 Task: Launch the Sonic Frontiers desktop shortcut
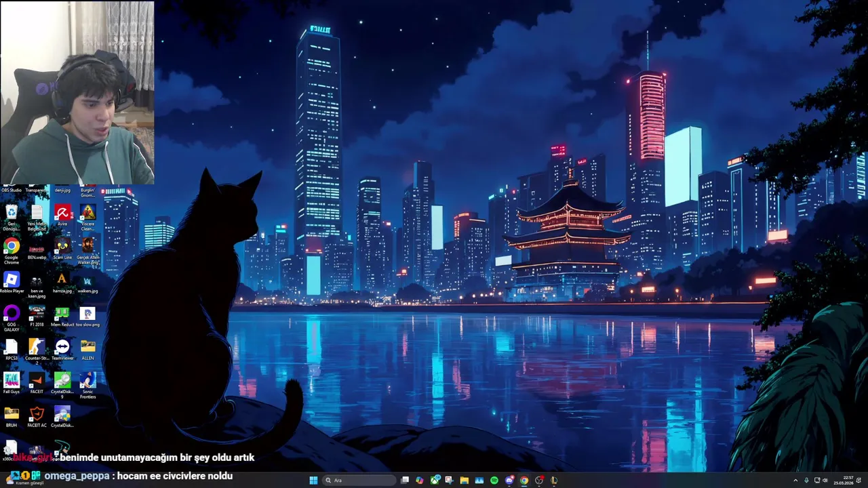(x=87, y=384)
